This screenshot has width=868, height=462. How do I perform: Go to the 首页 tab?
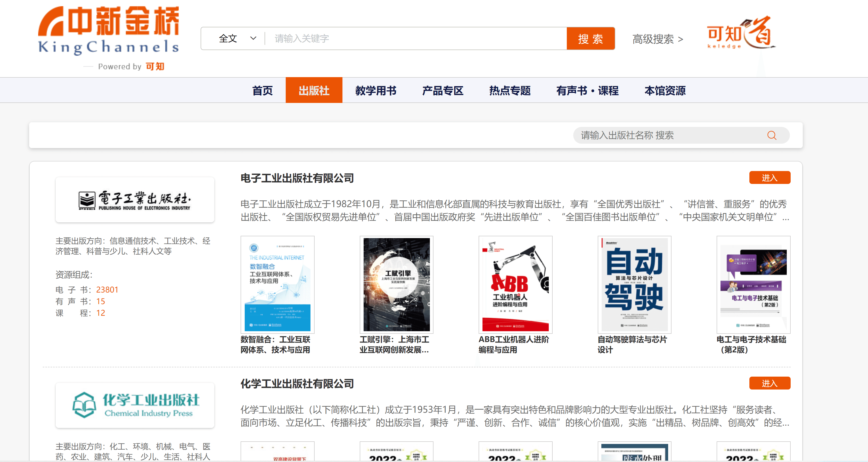[262, 90]
